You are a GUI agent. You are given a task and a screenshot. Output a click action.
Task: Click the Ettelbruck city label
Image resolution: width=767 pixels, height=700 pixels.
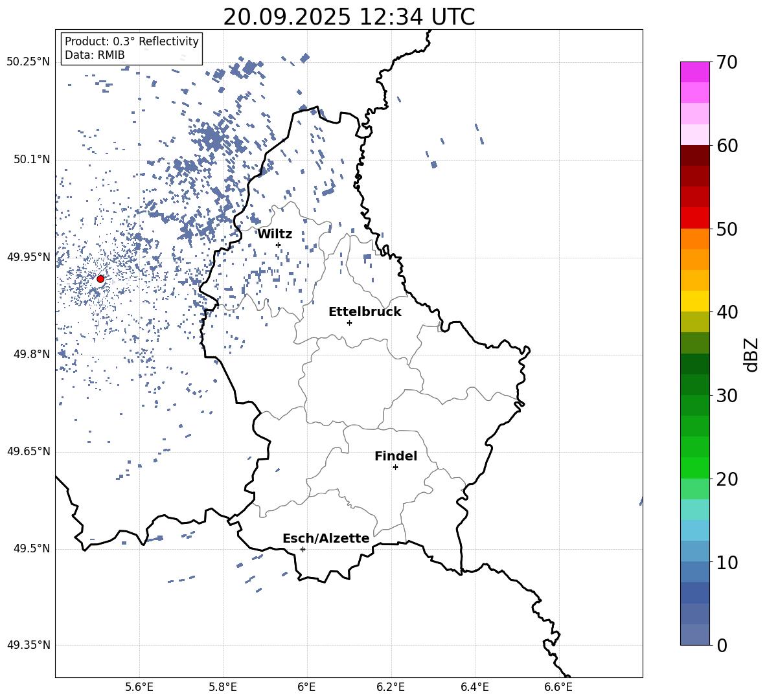coord(365,312)
